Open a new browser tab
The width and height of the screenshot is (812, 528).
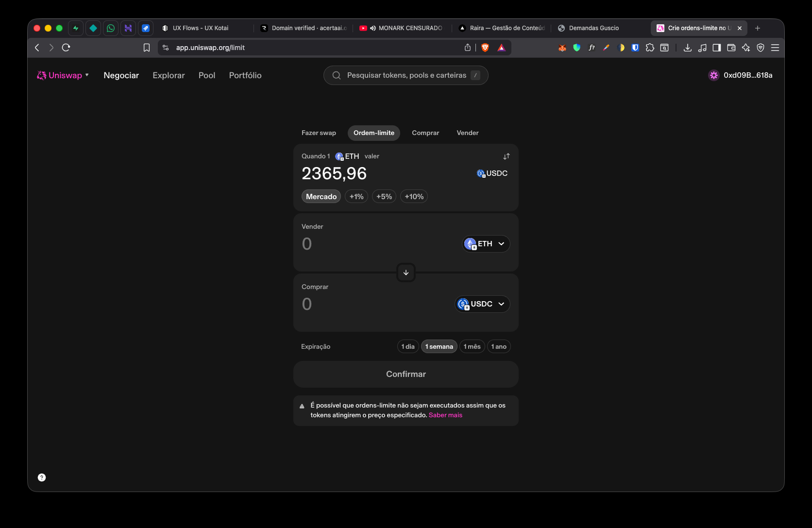758,28
